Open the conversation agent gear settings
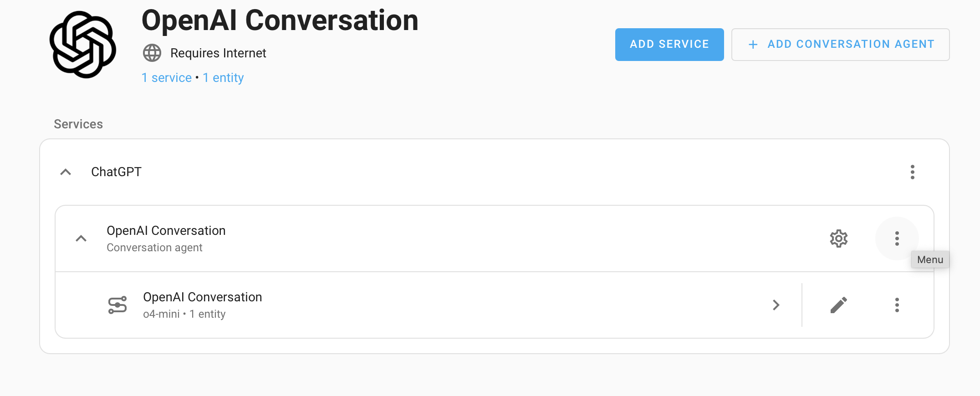 coord(838,239)
